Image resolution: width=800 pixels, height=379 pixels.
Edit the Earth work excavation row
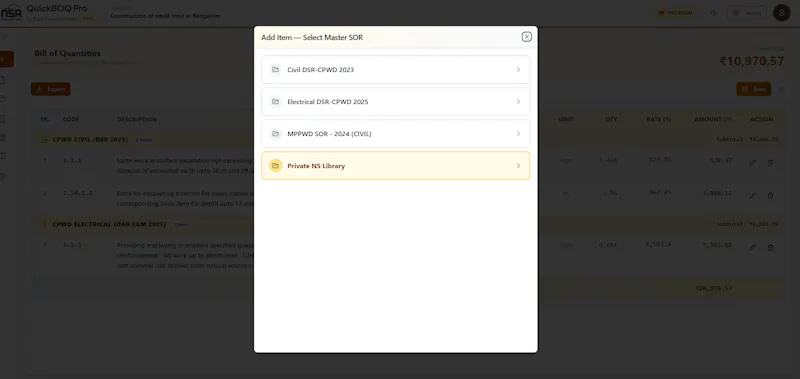click(753, 163)
